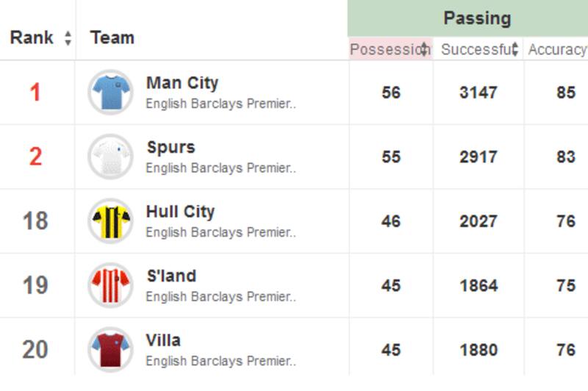Click Hull City's possession value 46
The height and width of the screenshot is (391, 588).
point(391,221)
